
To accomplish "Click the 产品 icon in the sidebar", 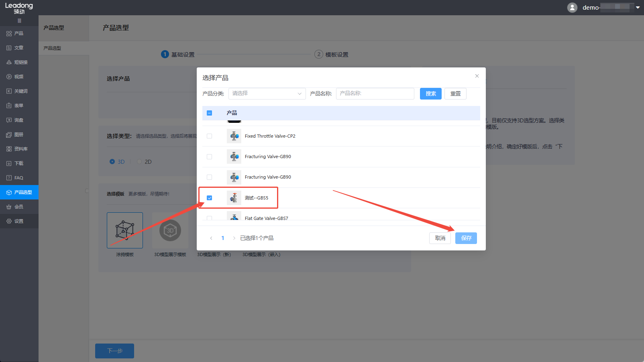I will [9, 33].
